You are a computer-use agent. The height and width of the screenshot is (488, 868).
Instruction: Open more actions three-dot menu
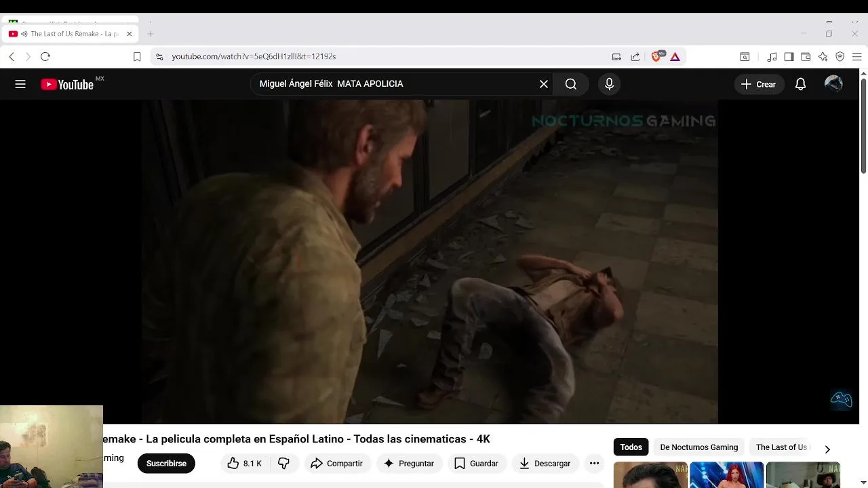pos(594,464)
